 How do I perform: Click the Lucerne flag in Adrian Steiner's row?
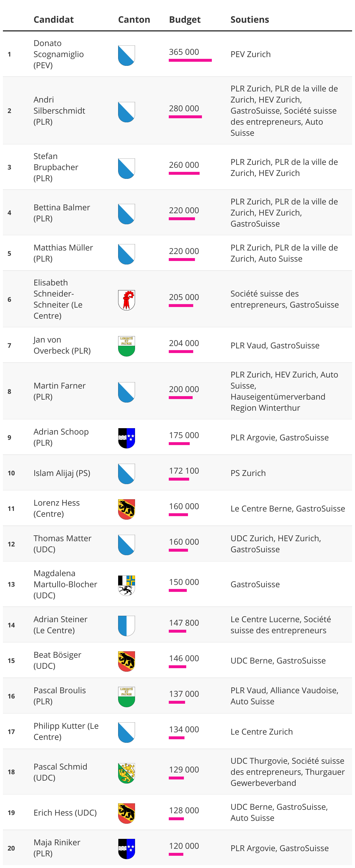[127, 626]
